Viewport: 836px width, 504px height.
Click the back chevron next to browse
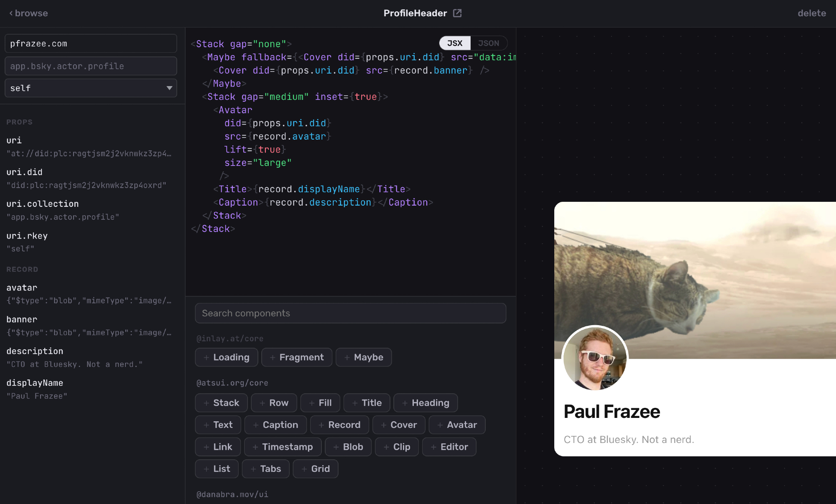[x=11, y=13]
